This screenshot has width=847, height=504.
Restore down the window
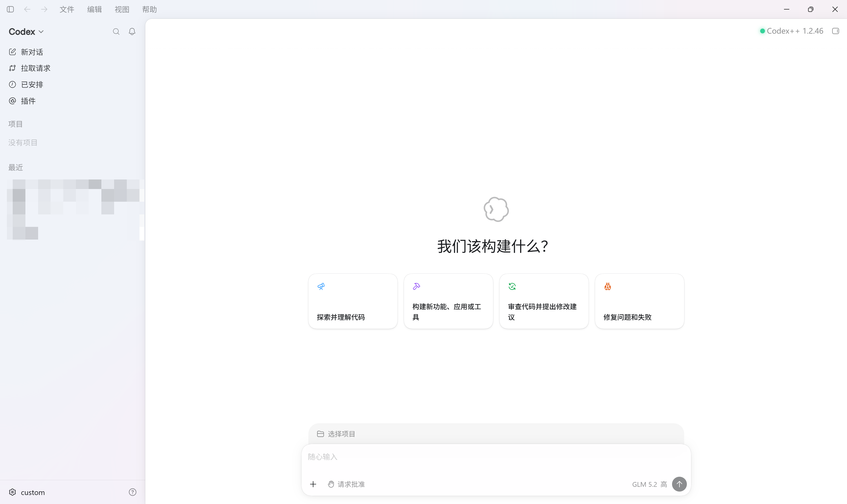(x=811, y=9)
